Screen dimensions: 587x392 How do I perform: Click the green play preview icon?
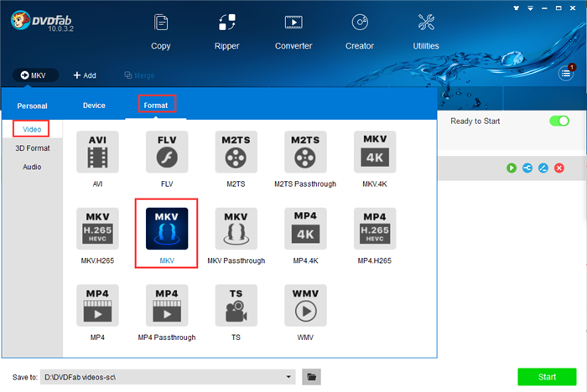tap(512, 168)
